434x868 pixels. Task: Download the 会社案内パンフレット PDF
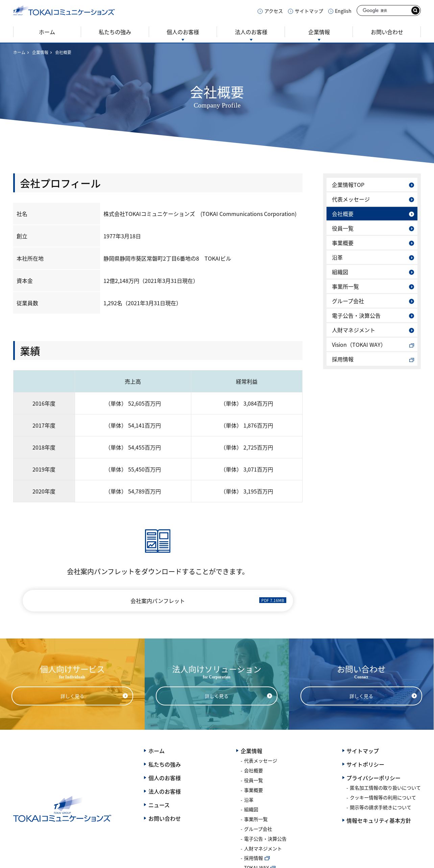pos(158,601)
